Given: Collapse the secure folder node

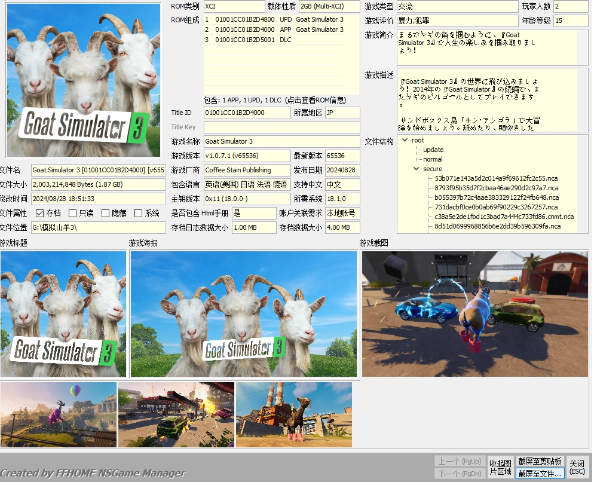Looking at the screenshot, I should (416, 169).
